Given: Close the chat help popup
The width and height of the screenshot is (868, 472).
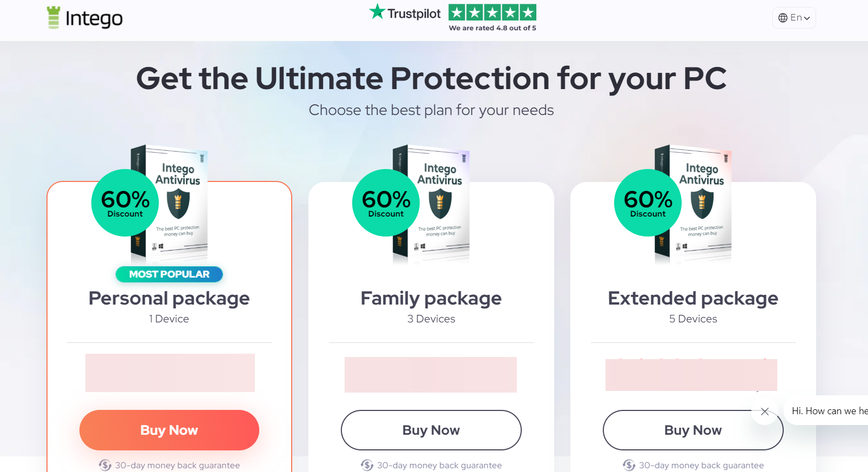Looking at the screenshot, I should (x=765, y=412).
